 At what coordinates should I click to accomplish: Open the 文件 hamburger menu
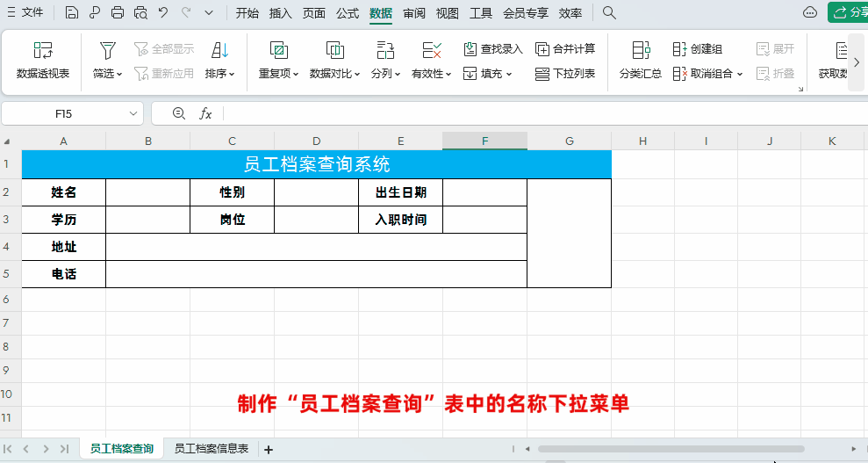[25, 12]
